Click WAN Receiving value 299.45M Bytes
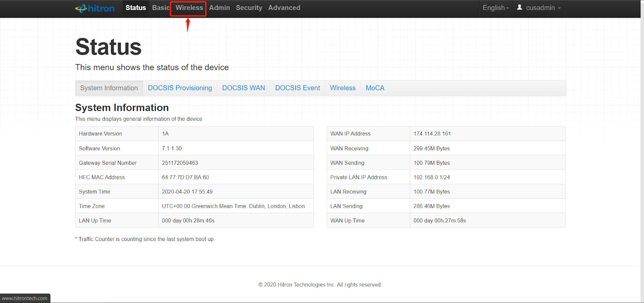The height and width of the screenshot is (303, 644). click(x=432, y=148)
